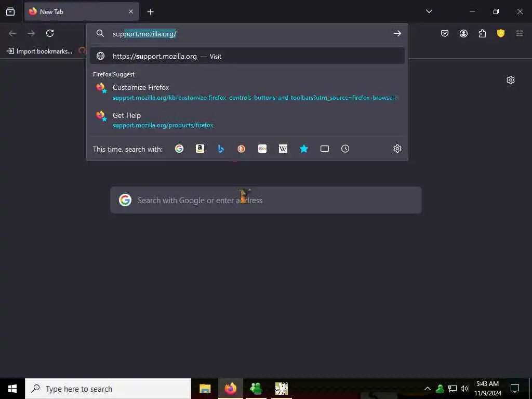The height and width of the screenshot is (399, 532).
Task: Open search settings gear in dropdown
Action: (x=397, y=149)
